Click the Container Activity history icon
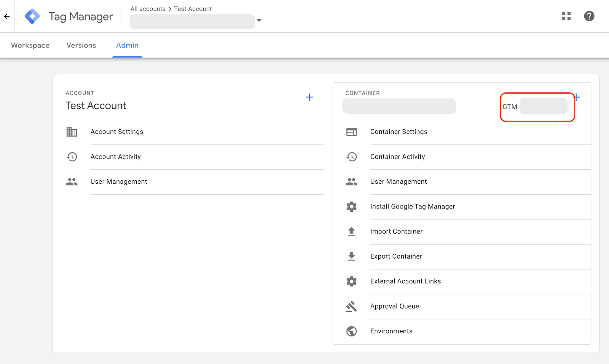609x364 pixels. point(351,157)
